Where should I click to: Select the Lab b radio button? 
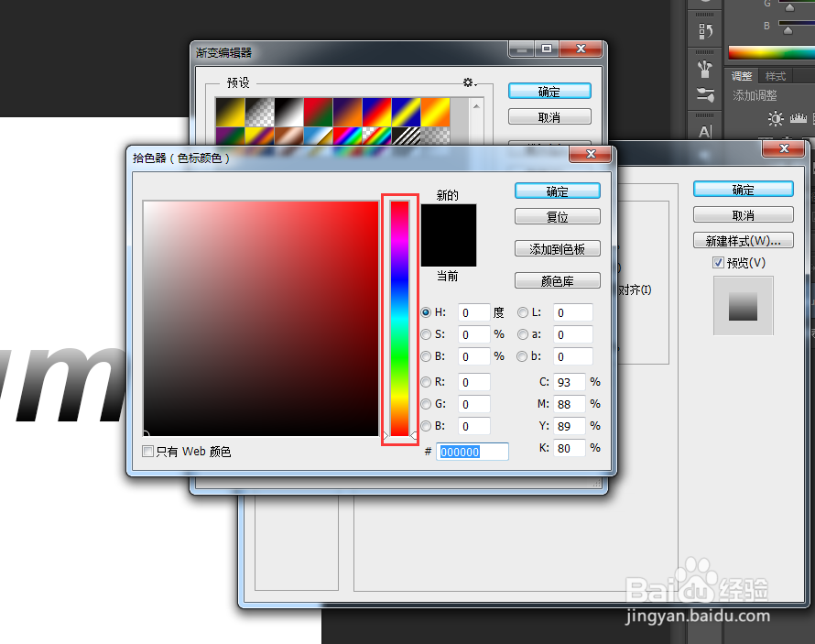click(x=522, y=356)
